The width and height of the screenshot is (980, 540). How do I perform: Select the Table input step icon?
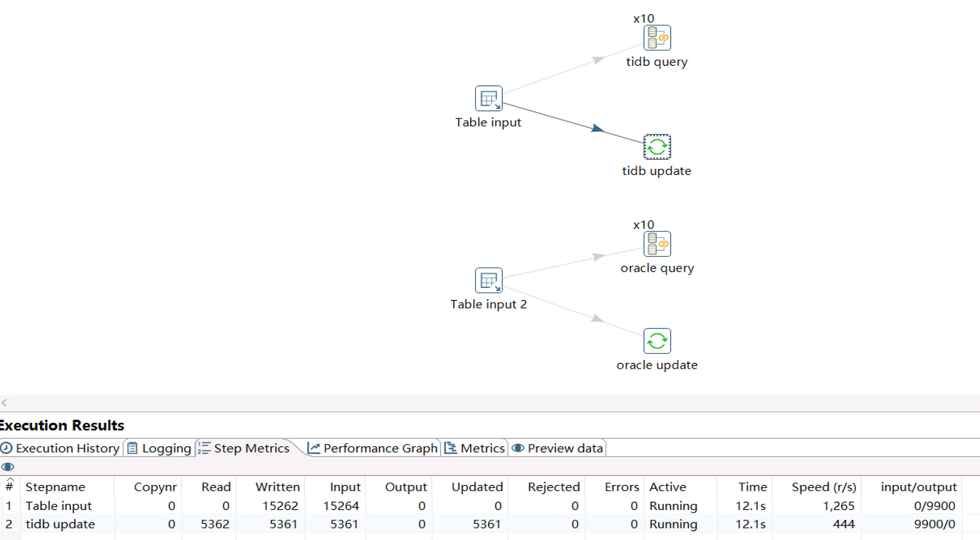click(489, 99)
